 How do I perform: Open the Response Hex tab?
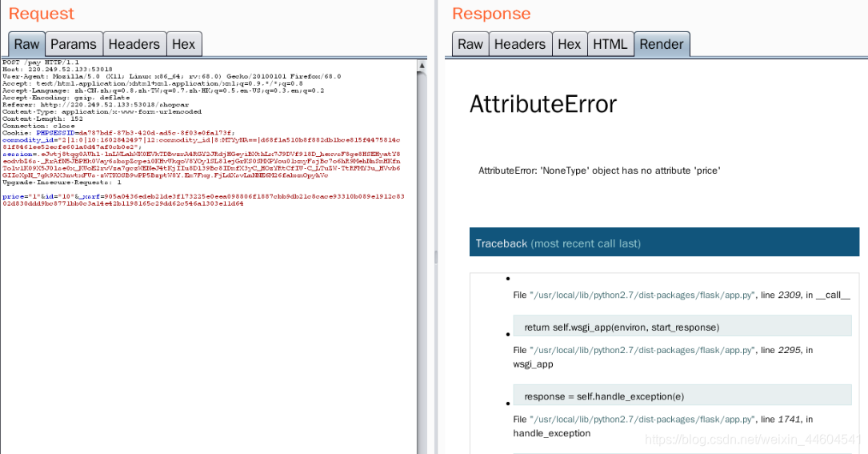(x=569, y=44)
